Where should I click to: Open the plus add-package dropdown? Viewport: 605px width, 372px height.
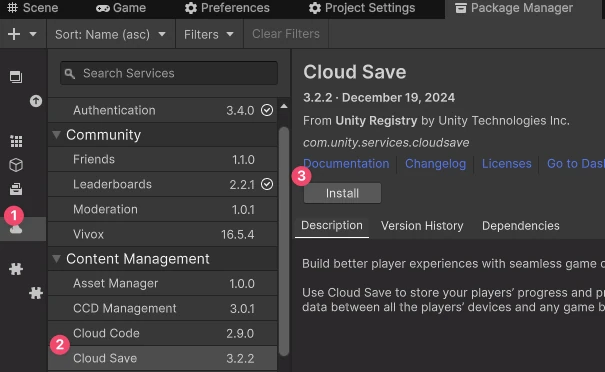pos(22,34)
